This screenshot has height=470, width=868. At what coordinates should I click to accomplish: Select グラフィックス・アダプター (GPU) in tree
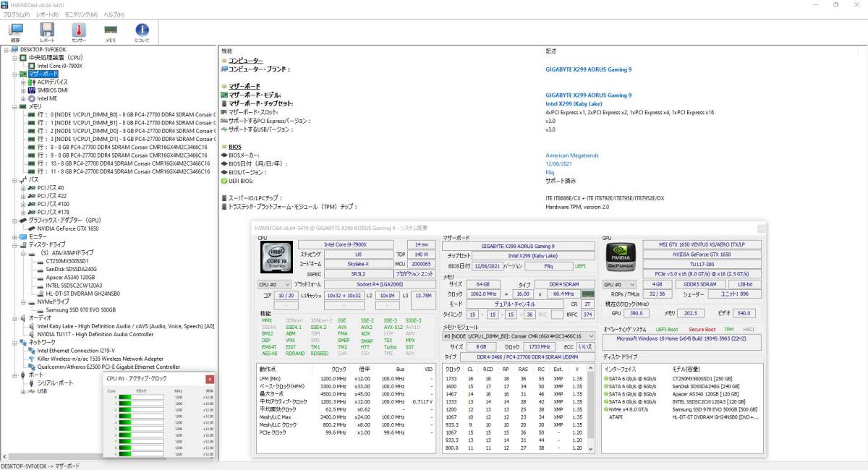pos(64,220)
